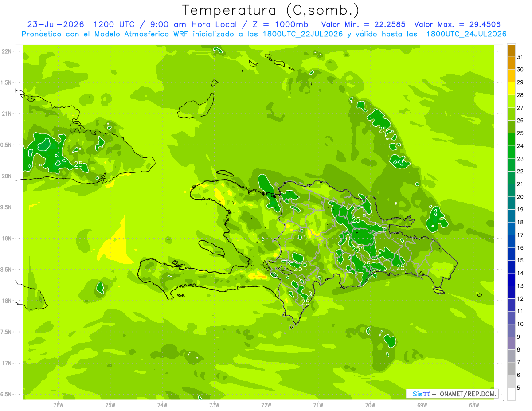Click the '73W' longitude axis label

pos(214,405)
